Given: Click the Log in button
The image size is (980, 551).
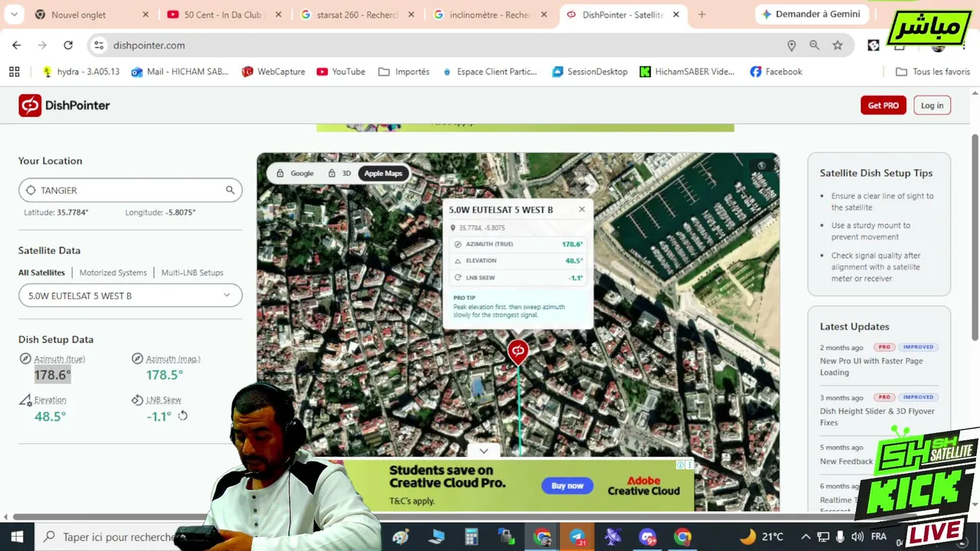Looking at the screenshot, I should click(x=932, y=106).
